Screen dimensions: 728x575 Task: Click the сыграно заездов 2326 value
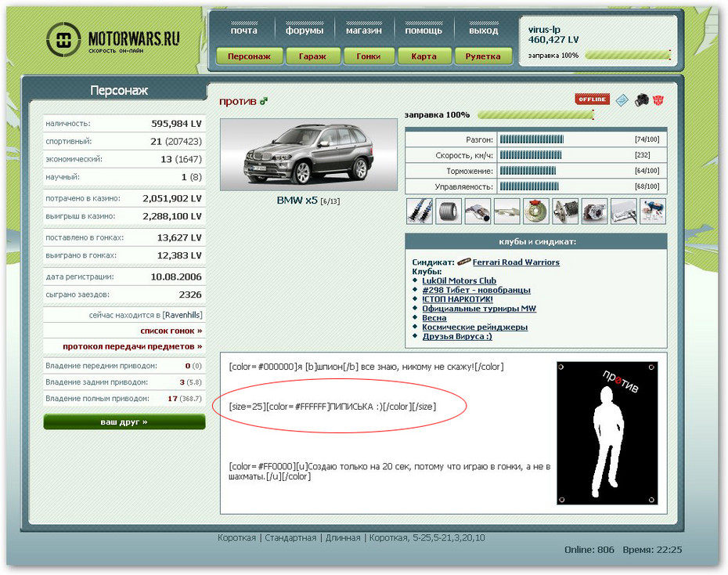(190, 295)
